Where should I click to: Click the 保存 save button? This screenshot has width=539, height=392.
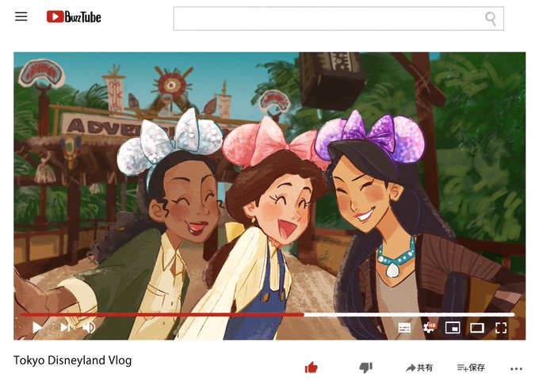(x=471, y=368)
